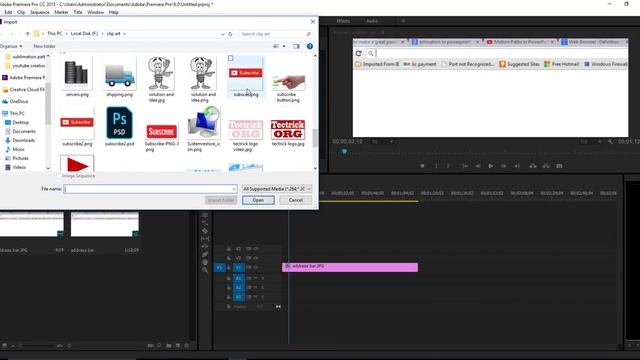Show the preview pane in Import dialog
The image size is (640, 360).
296,46
